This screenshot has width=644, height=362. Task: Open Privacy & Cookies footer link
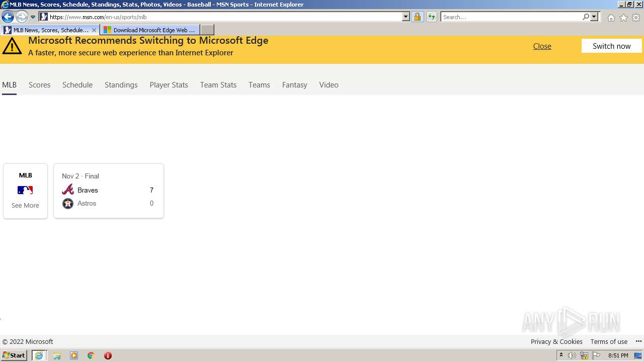556,341
